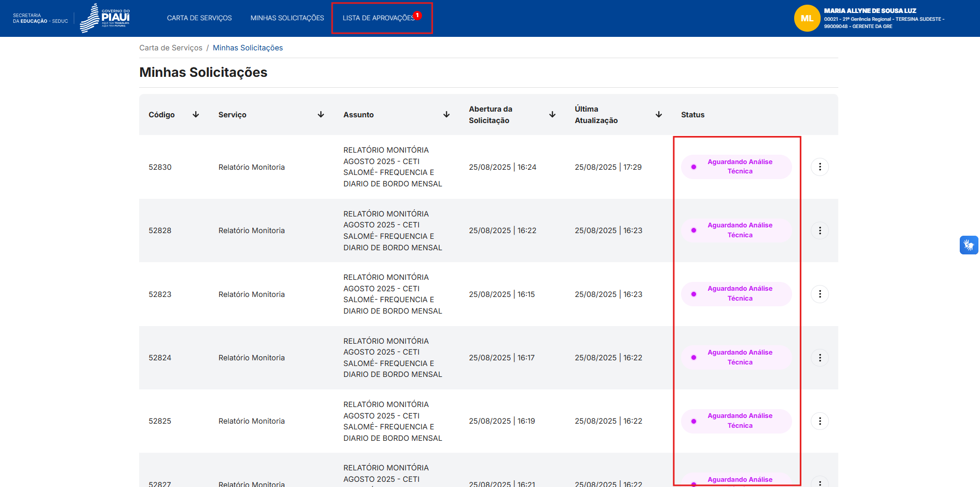Sort by Serviço column arrow

(321, 115)
